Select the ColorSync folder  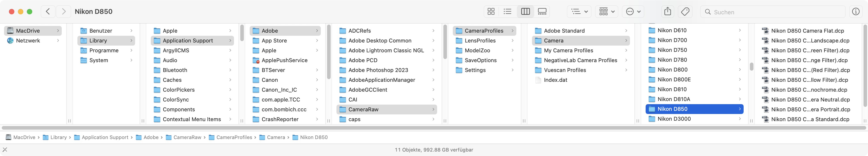click(x=192, y=99)
